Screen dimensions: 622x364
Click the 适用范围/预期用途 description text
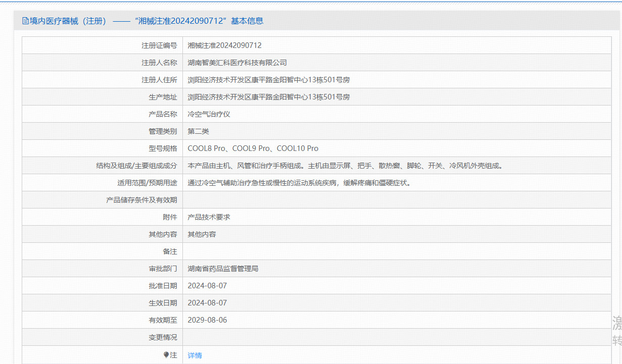pyautogui.click(x=299, y=183)
